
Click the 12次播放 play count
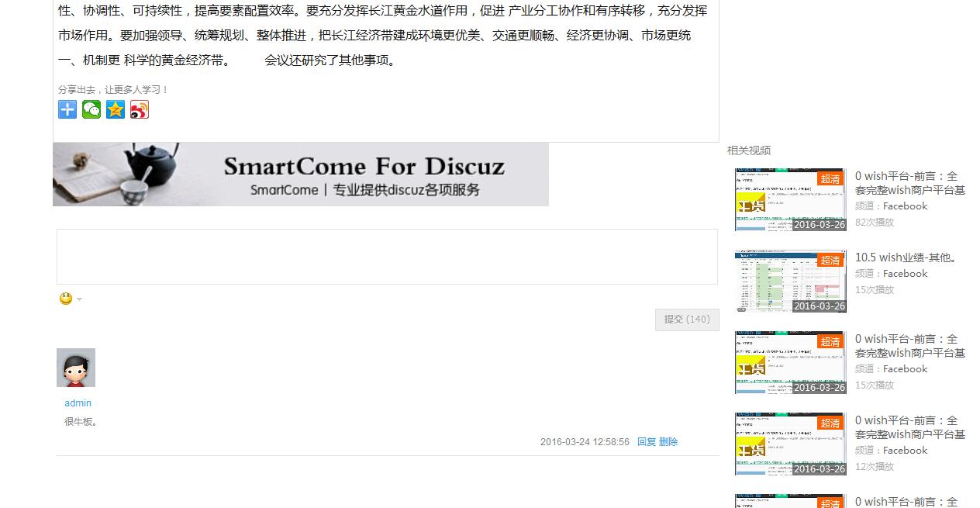click(875, 467)
